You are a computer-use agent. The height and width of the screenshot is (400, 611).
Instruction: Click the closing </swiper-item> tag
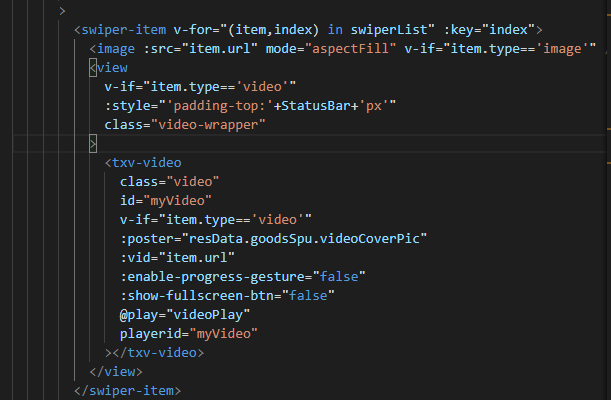pyautogui.click(x=127, y=391)
